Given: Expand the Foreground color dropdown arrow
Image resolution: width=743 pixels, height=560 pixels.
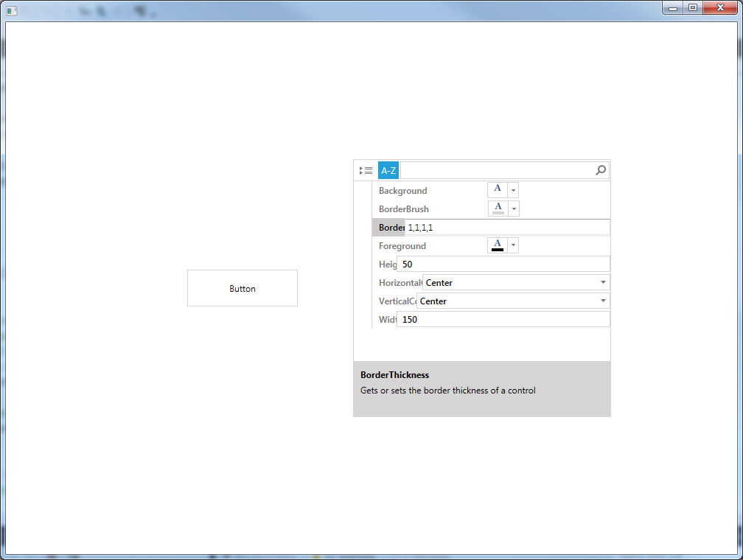Looking at the screenshot, I should click(x=513, y=245).
